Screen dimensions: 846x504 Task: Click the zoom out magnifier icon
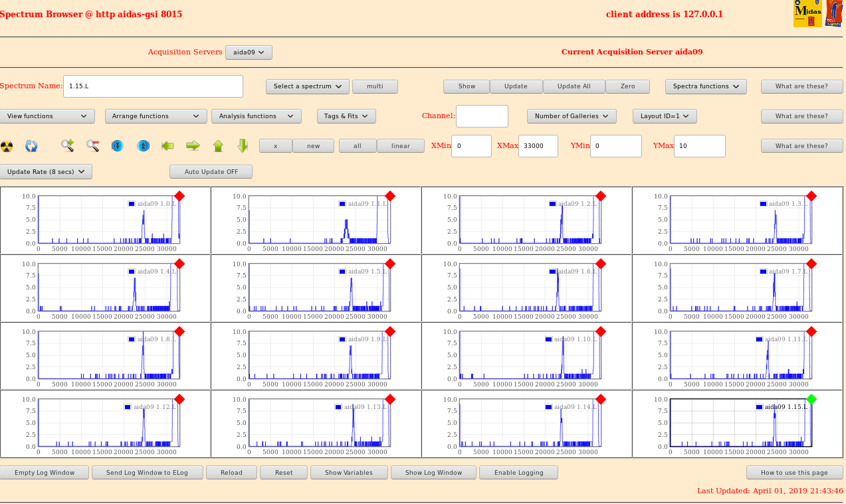click(92, 145)
